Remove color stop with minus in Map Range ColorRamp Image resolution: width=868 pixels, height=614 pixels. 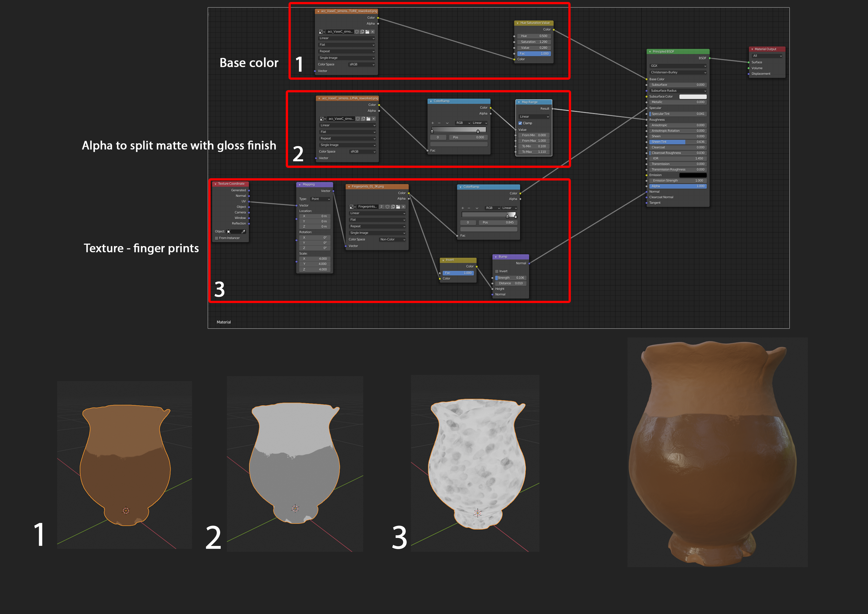point(439,123)
